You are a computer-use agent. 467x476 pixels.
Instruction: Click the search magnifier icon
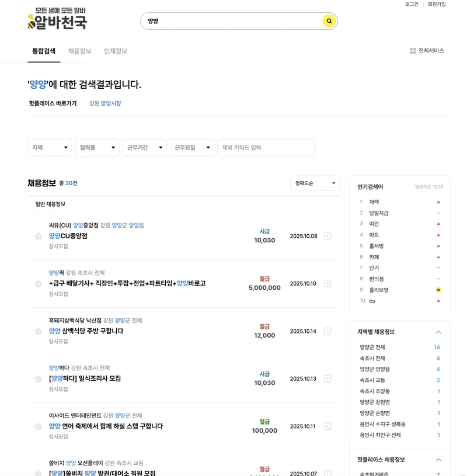coord(328,21)
